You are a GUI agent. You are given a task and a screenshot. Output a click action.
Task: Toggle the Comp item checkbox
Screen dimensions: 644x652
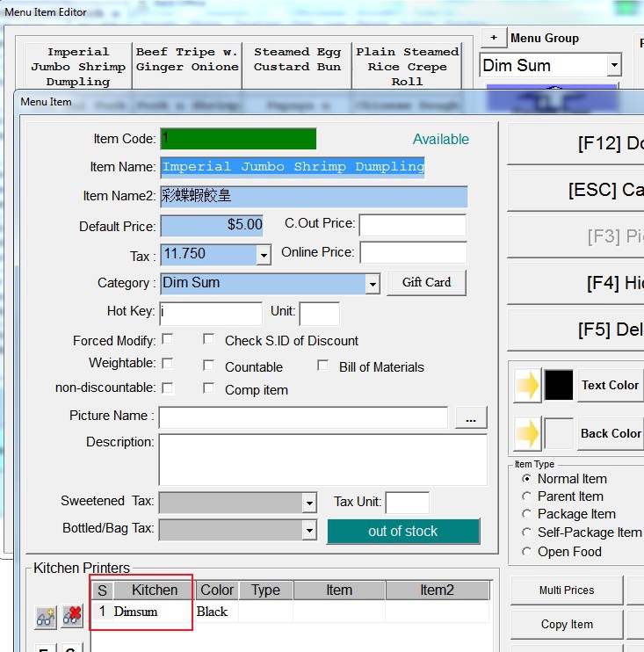click(208, 388)
